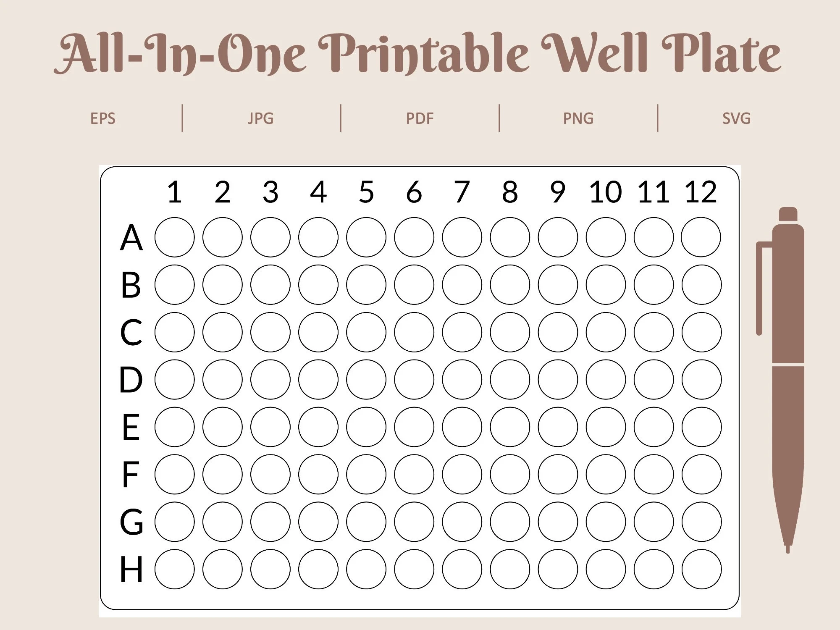
Task: Click column number 1 header
Action: click(175, 192)
